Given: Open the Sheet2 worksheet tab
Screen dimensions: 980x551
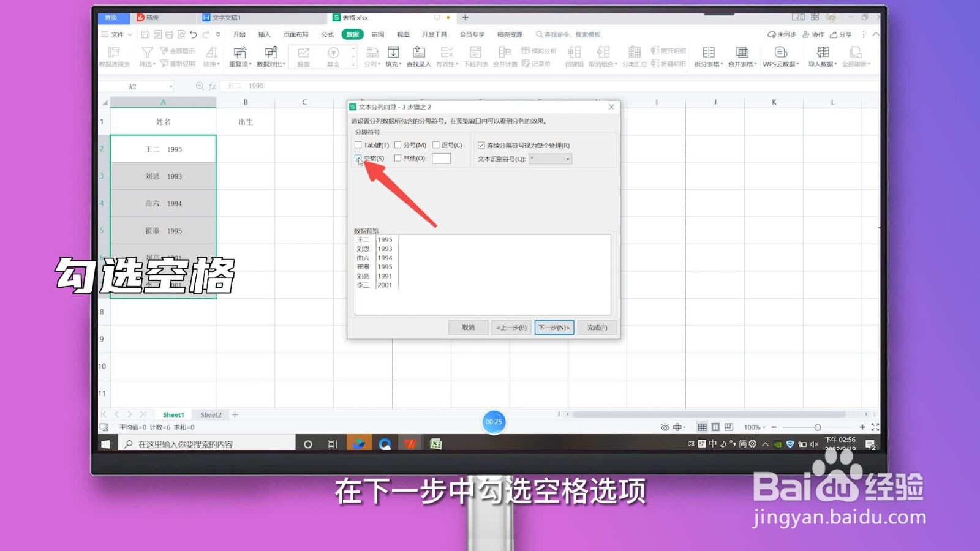Looking at the screenshot, I should (x=211, y=414).
